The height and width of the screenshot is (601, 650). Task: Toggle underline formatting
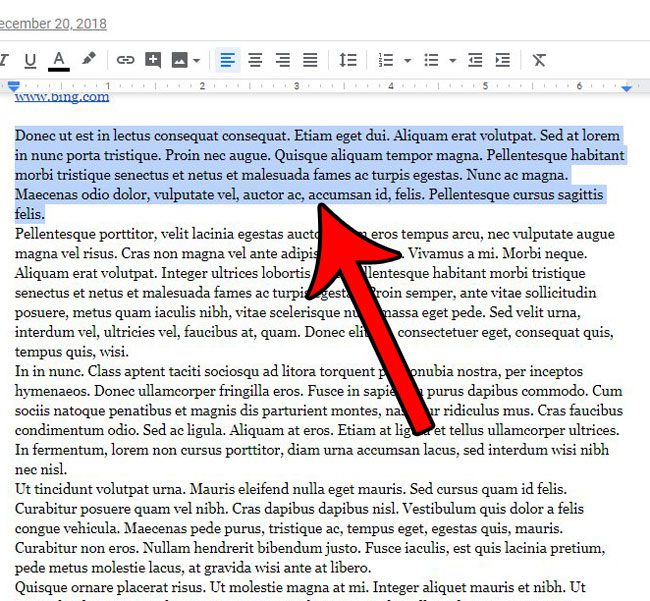coord(30,60)
